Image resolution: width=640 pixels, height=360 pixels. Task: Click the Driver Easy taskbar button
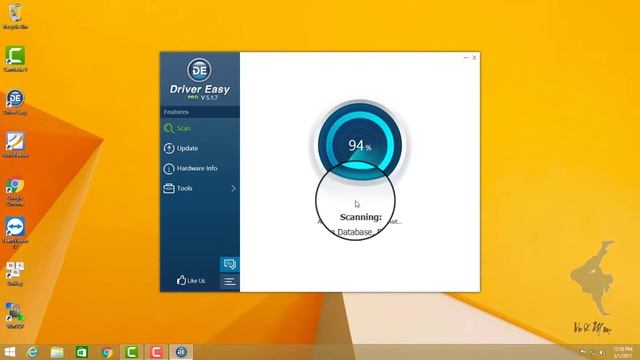(x=181, y=352)
